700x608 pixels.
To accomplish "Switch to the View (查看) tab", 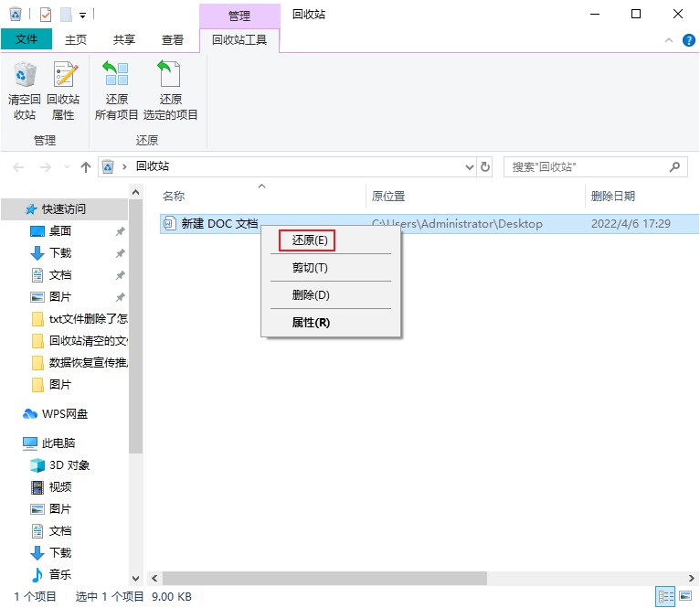I will point(173,39).
